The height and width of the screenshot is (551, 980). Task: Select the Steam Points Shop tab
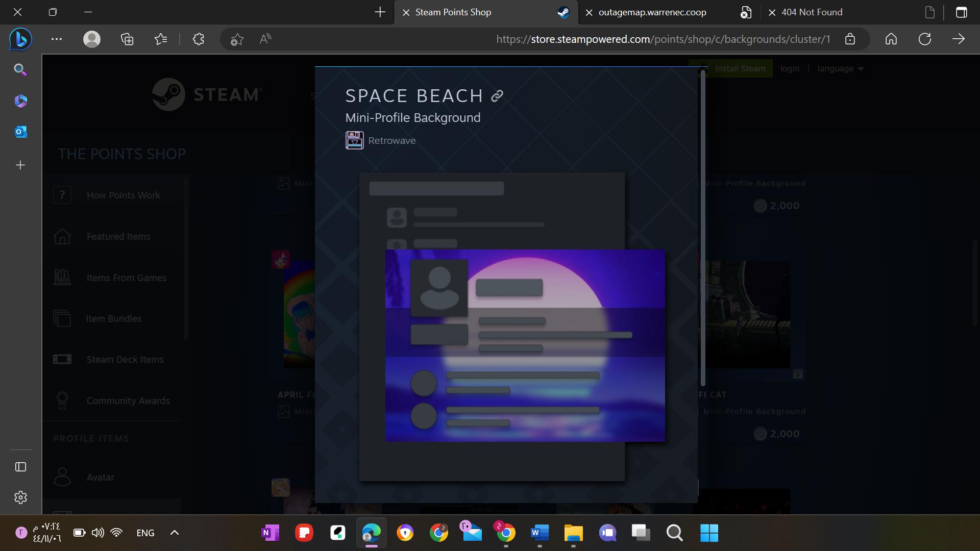(x=453, y=12)
